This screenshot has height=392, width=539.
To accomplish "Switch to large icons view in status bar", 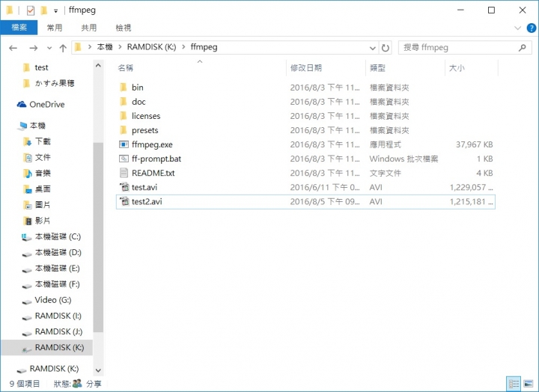I will coord(529,384).
